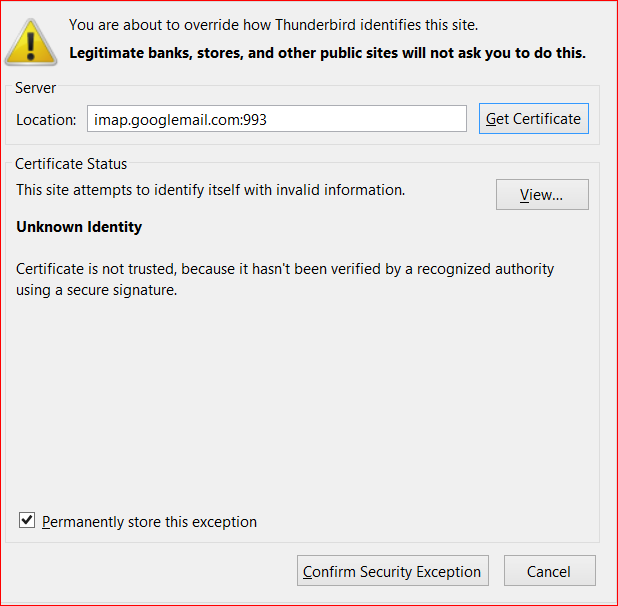618x606 pixels.
Task: Click the "Permanently store this exception" label text
Action: click(x=149, y=522)
